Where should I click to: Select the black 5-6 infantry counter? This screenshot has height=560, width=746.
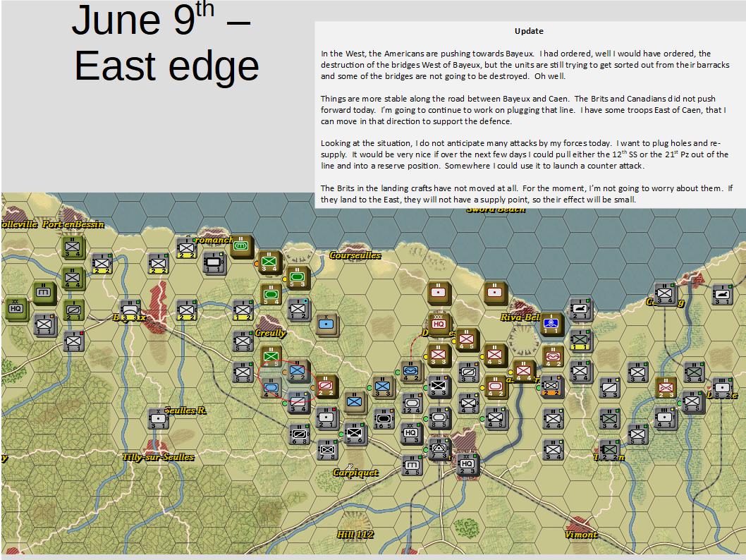click(x=355, y=434)
